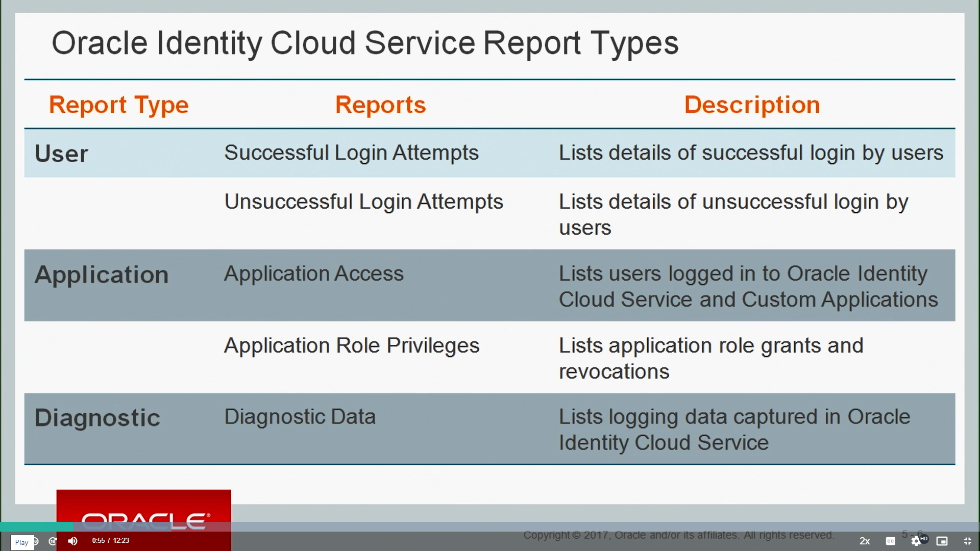Click the closed captions icon
The width and height of the screenshot is (980, 551).
(890, 541)
